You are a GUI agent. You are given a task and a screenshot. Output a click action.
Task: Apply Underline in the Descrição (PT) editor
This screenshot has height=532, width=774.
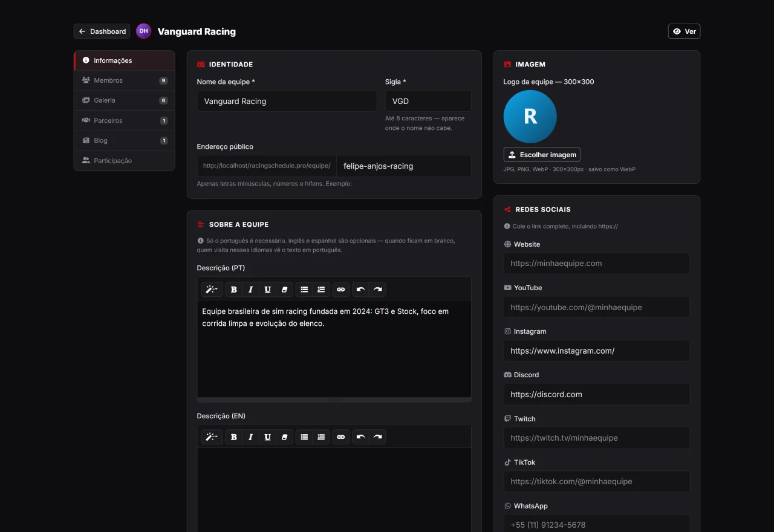click(268, 290)
